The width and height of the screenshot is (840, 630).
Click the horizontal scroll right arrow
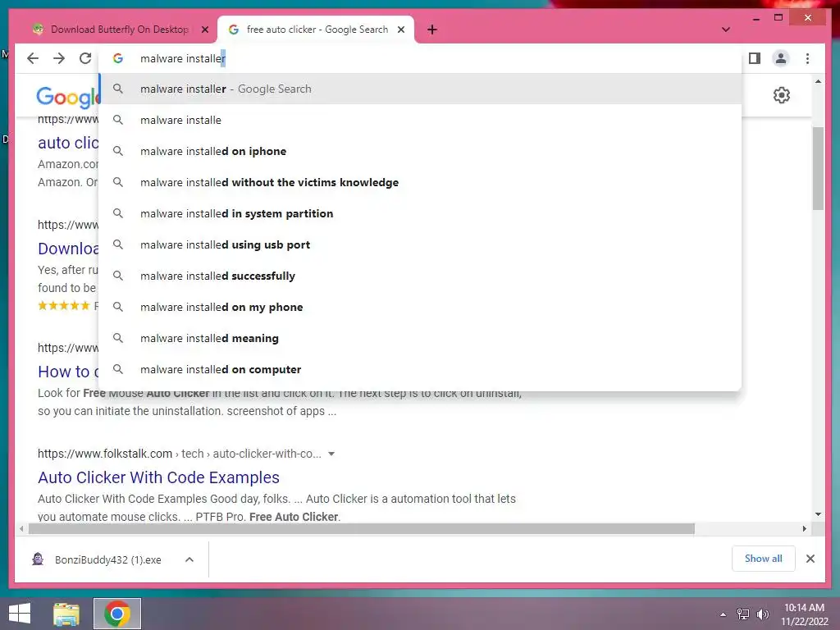coord(805,529)
